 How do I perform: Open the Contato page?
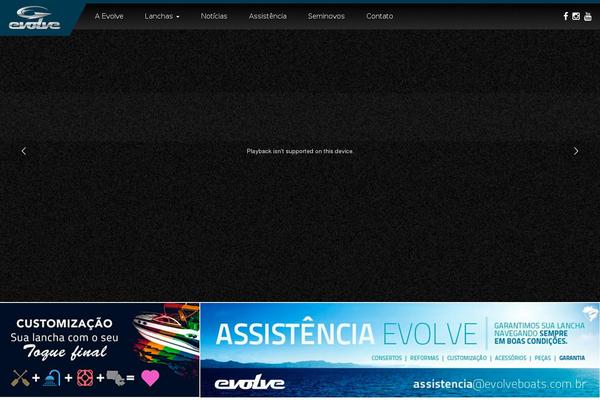(x=380, y=16)
